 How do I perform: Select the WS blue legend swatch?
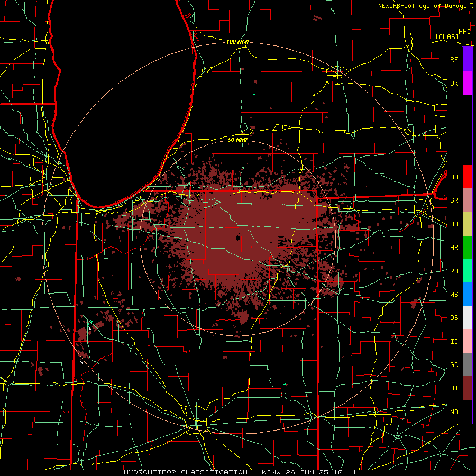point(467,294)
